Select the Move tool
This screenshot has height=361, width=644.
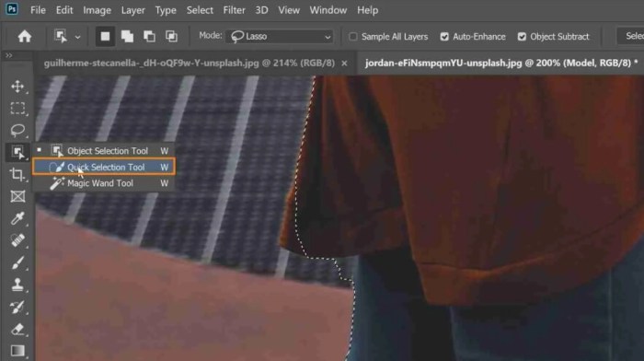pos(17,87)
